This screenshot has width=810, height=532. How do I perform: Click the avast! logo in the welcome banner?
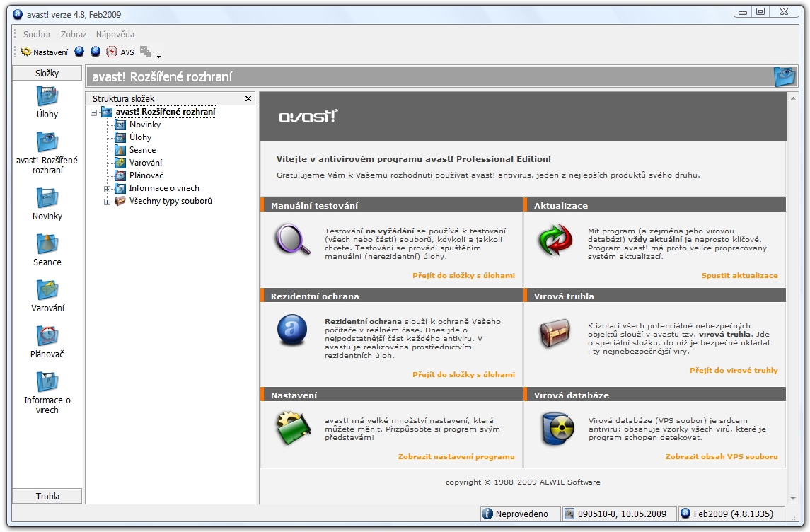[308, 116]
